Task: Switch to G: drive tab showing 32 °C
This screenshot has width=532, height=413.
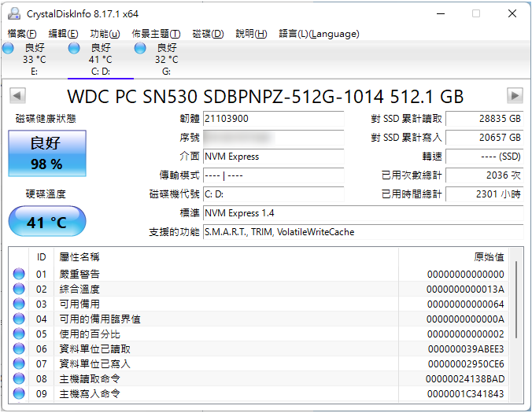Action: [167, 59]
